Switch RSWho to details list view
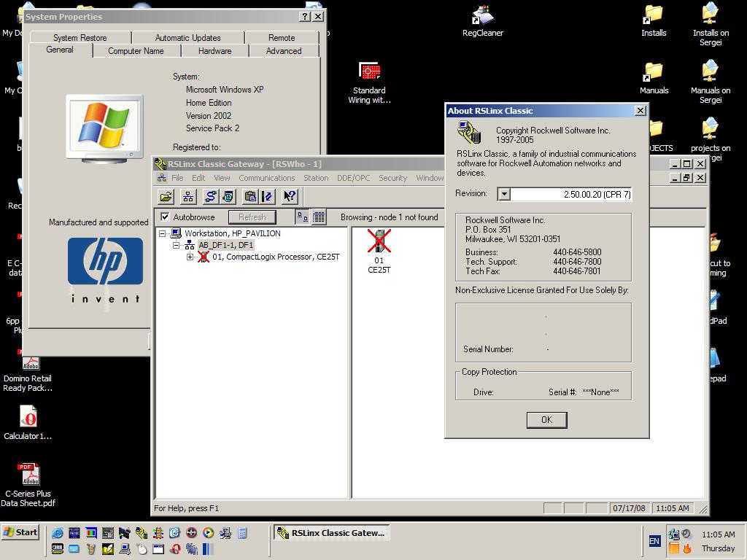Viewport: 747px width, 560px height. pyautogui.click(x=319, y=217)
